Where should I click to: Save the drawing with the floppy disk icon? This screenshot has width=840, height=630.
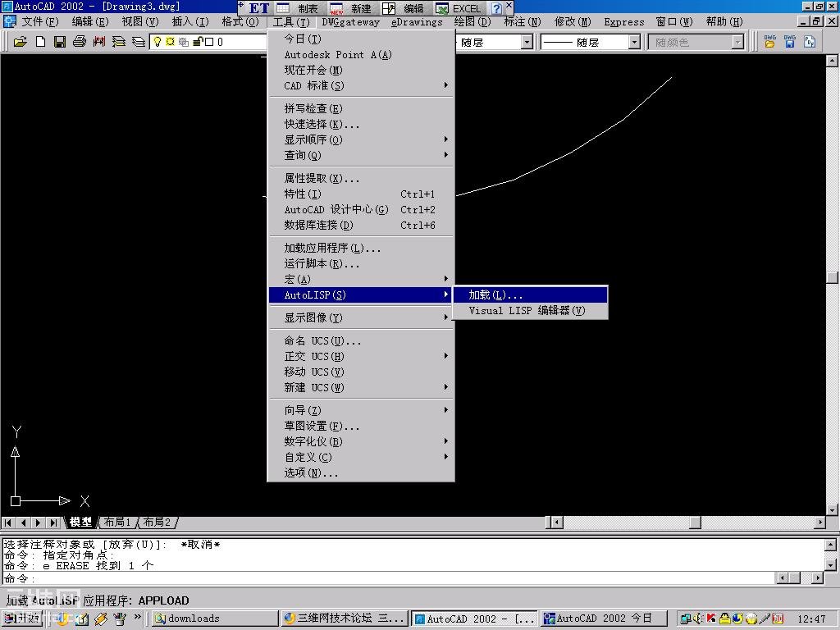coord(60,42)
